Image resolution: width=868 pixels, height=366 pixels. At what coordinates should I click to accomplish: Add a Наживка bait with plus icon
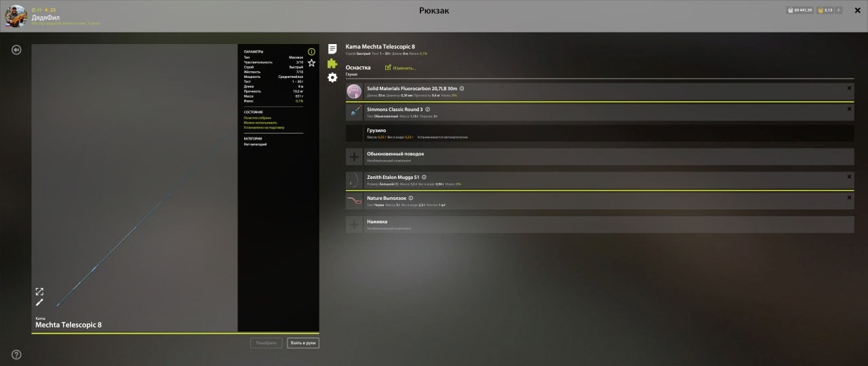[x=354, y=225]
